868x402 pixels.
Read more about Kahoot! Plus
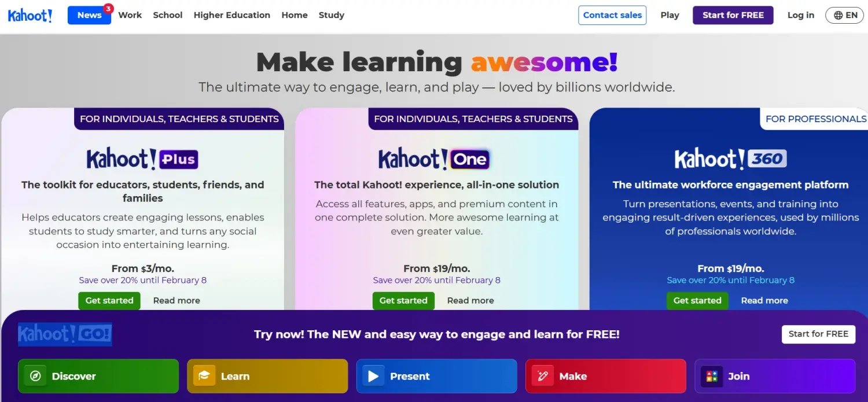coord(176,301)
